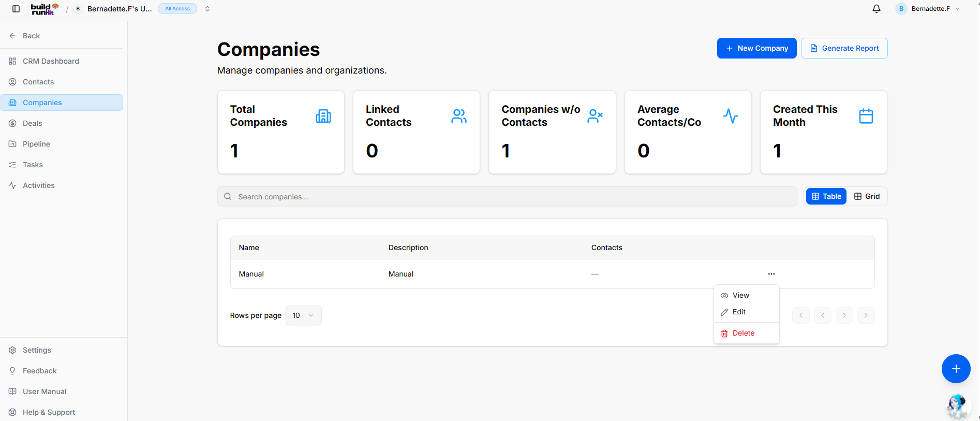Toggle the sidebar panel icon
This screenshot has height=421, width=980.
pos(16,9)
